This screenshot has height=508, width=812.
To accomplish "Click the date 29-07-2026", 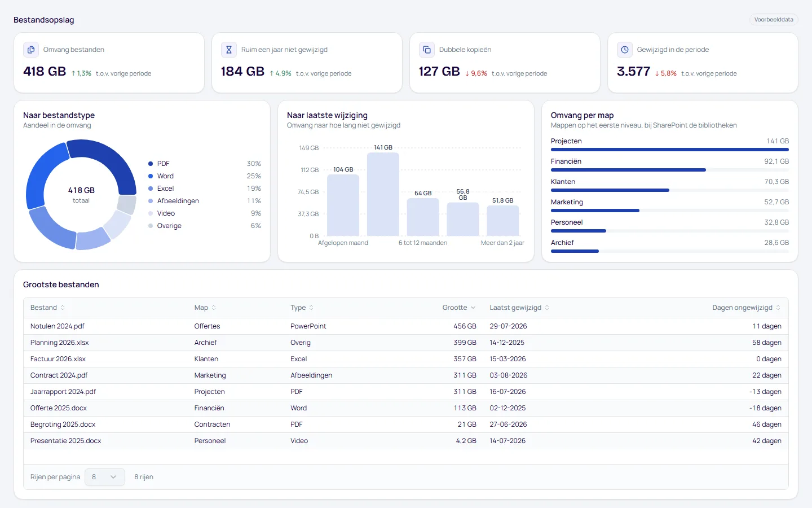I will pyautogui.click(x=508, y=326).
